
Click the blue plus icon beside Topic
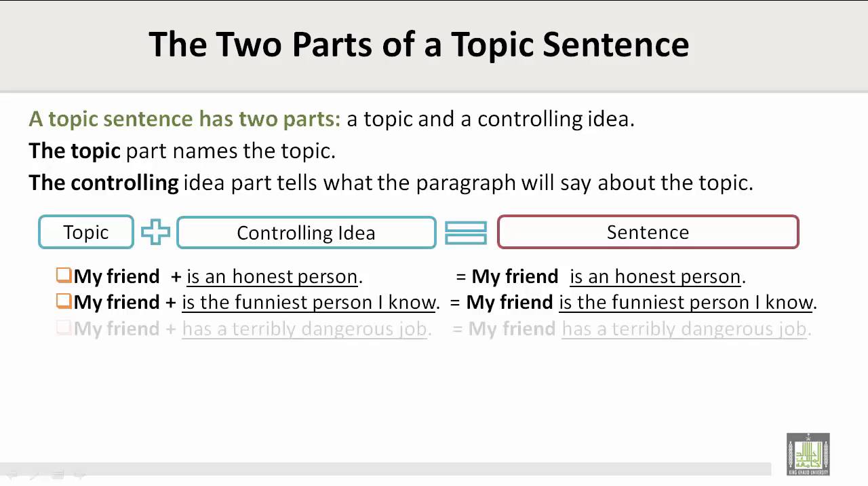point(155,232)
